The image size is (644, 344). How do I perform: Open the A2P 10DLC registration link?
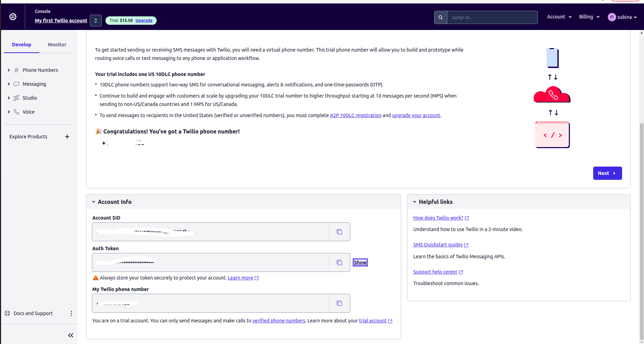click(355, 115)
